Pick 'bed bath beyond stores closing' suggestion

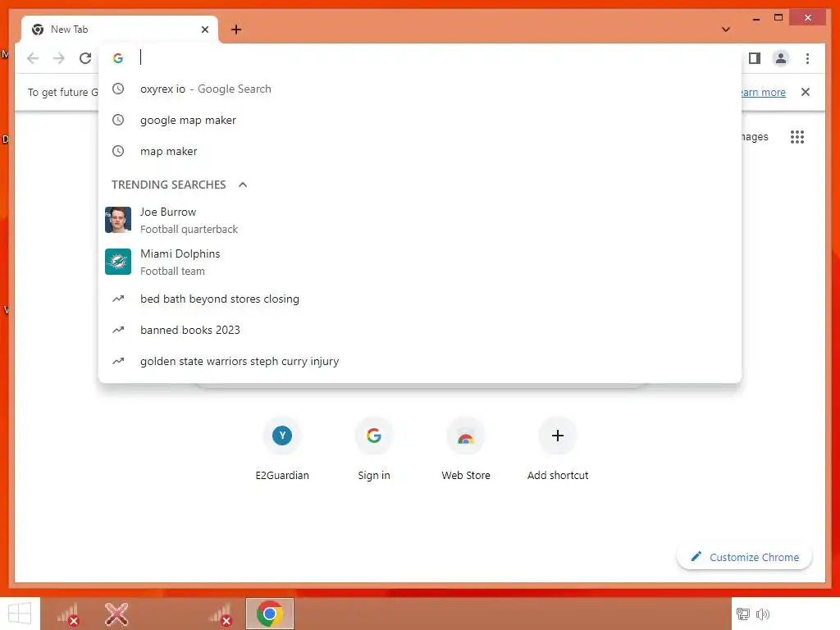click(420, 299)
